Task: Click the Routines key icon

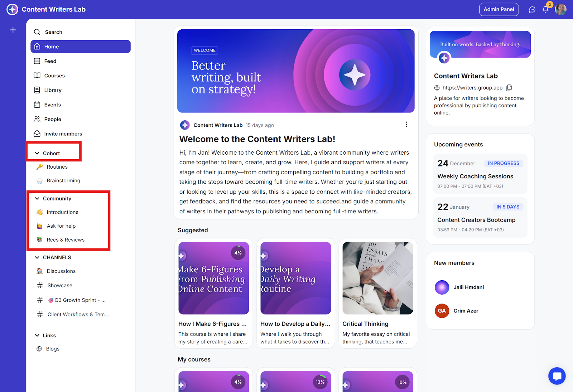Action: coord(40,167)
